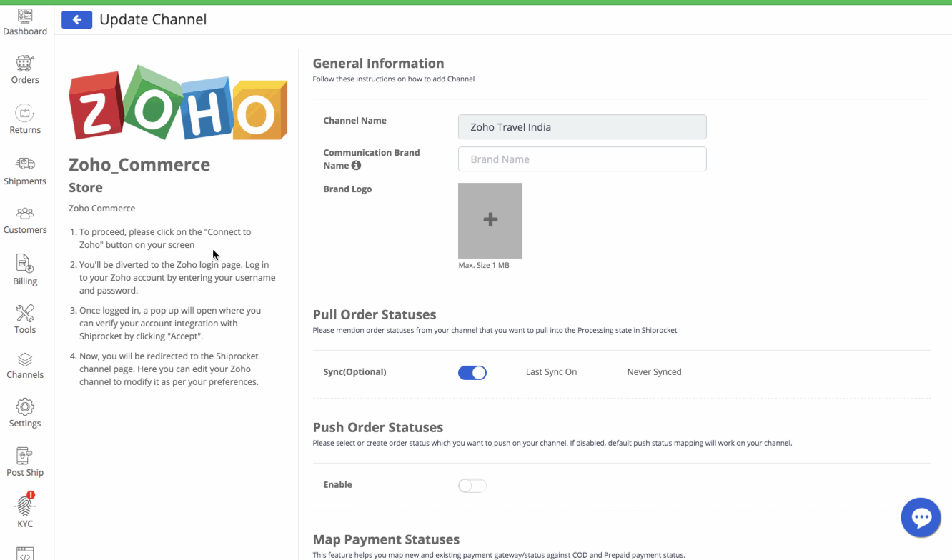
Task: Click the Brand Name input field
Action: point(582,159)
